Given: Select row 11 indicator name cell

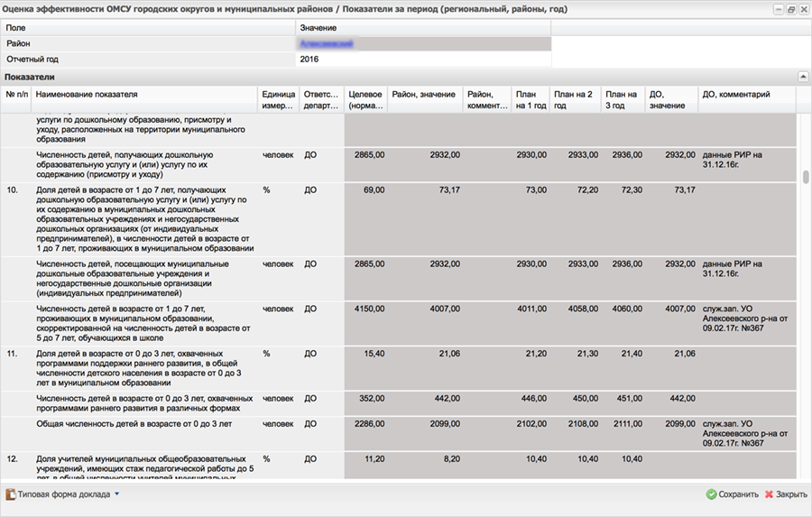Looking at the screenshot, I should (144, 368).
